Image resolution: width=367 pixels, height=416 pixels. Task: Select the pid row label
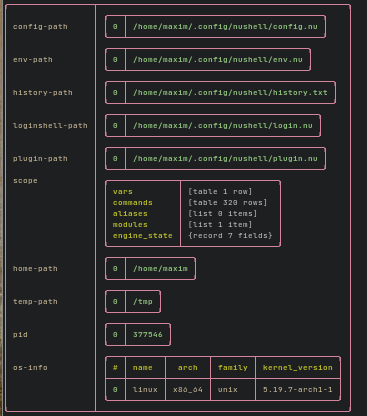tap(20, 335)
